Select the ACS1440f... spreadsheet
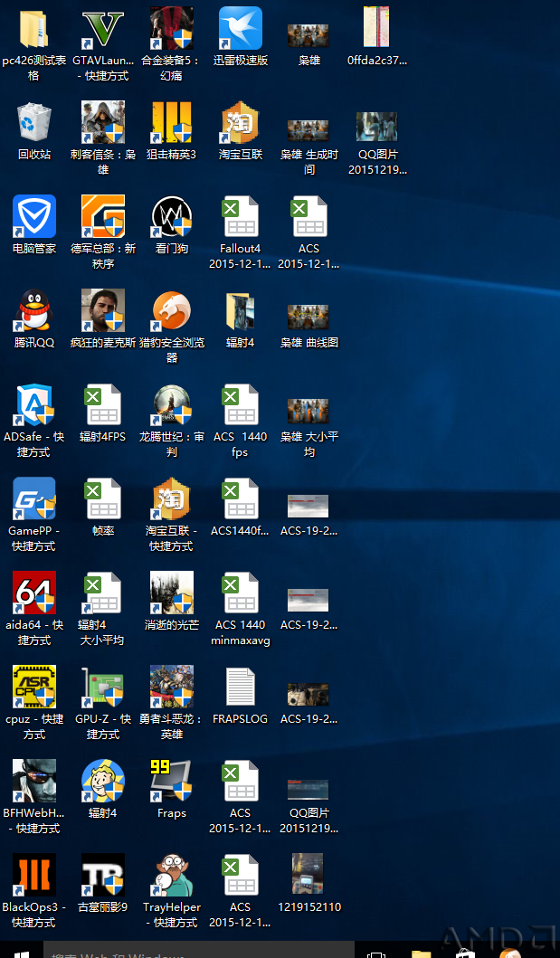The image size is (560, 958). tap(241, 498)
